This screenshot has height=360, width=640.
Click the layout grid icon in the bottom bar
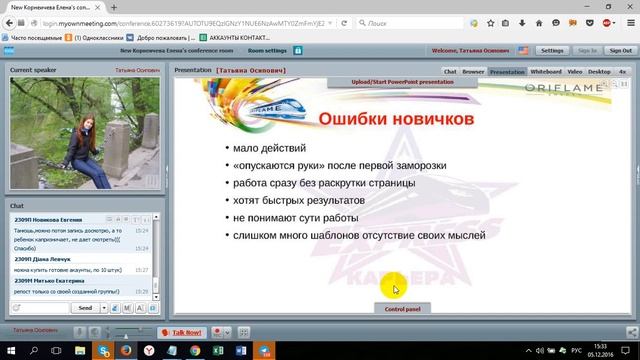[x=244, y=332]
